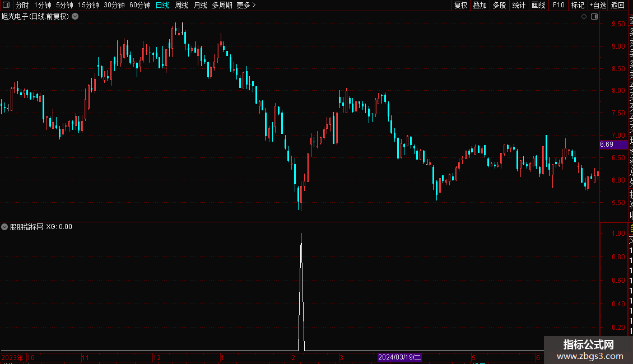Screen dimensions: 633x364
Task: Click the 旭光电子(日线.前复权) title
Action: click(x=35, y=17)
